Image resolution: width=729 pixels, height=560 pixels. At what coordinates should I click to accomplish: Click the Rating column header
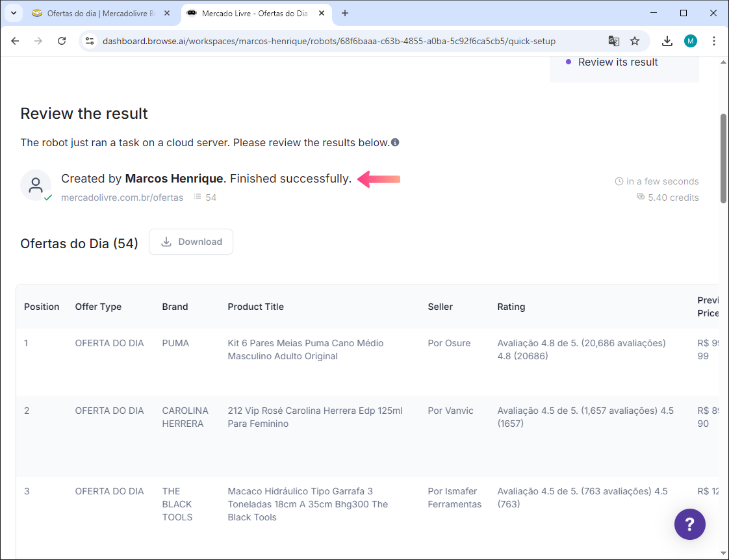click(x=511, y=307)
